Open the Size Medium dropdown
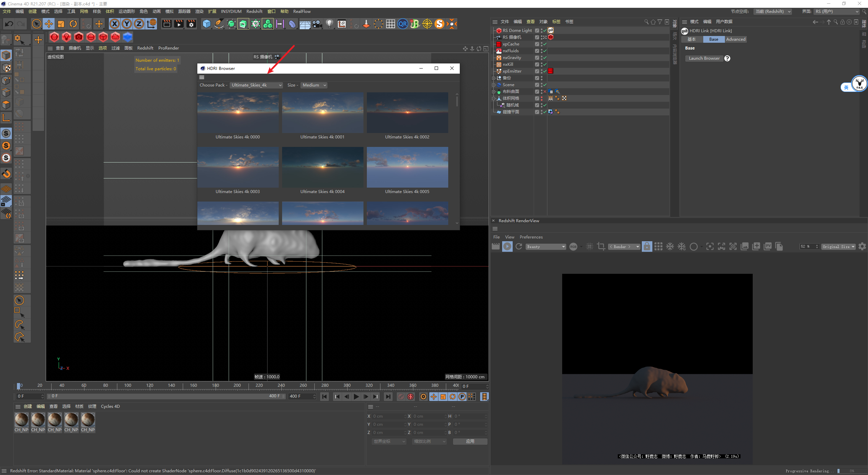This screenshot has width=868, height=475. (x=314, y=85)
